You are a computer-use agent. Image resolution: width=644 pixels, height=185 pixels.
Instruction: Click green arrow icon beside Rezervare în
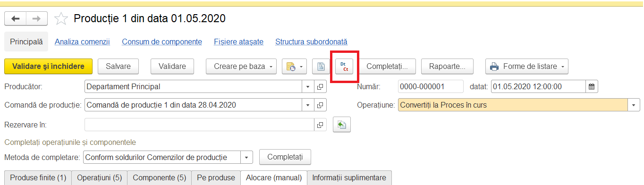coord(342,125)
